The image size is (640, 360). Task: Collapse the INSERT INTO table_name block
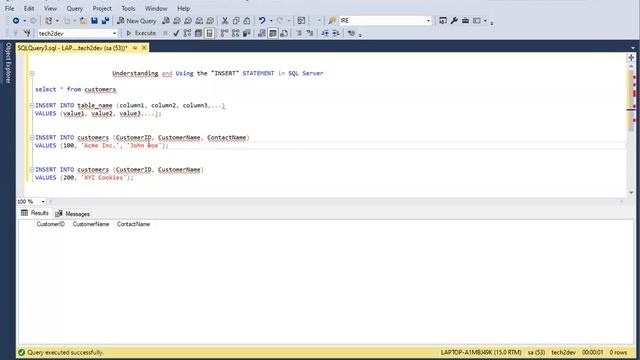31,105
